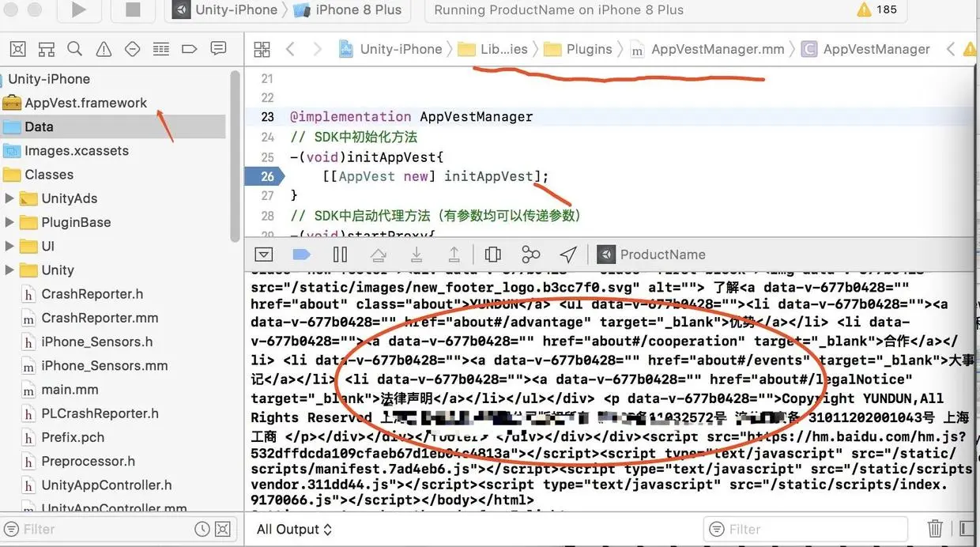Click the AppVestManager class breadcrumb

pyautogui.click(x=865, y=49)
